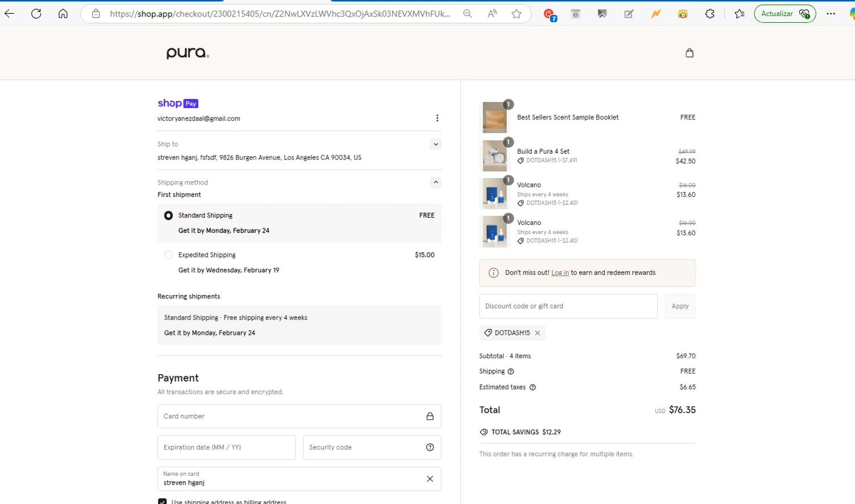Click the total amount $76.35
Screen dimensions: 855x504
pyautogui.click(x=682, y=410)
